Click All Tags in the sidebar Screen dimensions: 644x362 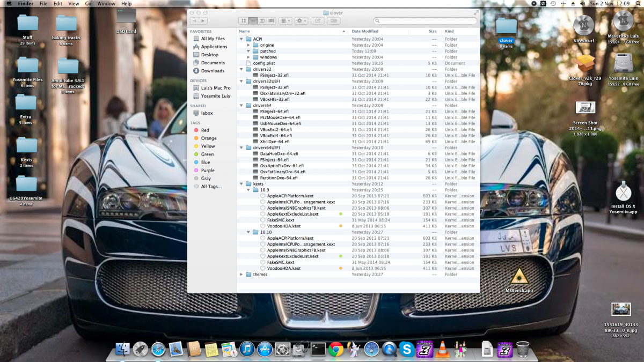coord(211,187)
